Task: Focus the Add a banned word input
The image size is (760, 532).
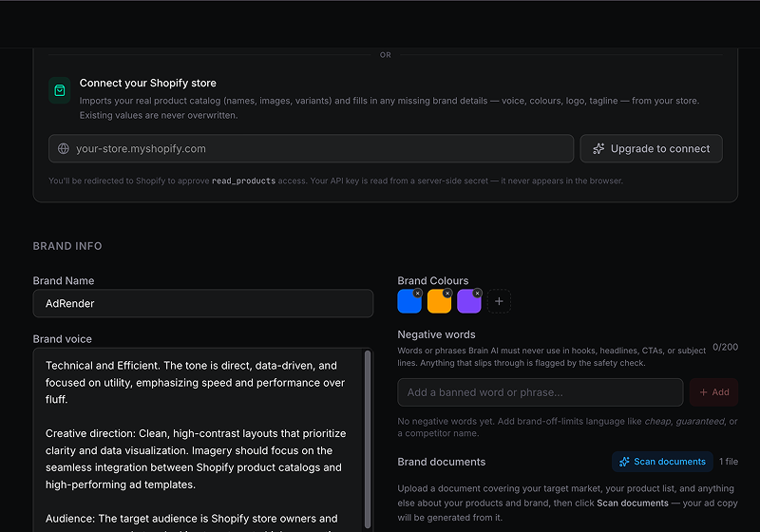Action: click(x=540, y=392)
